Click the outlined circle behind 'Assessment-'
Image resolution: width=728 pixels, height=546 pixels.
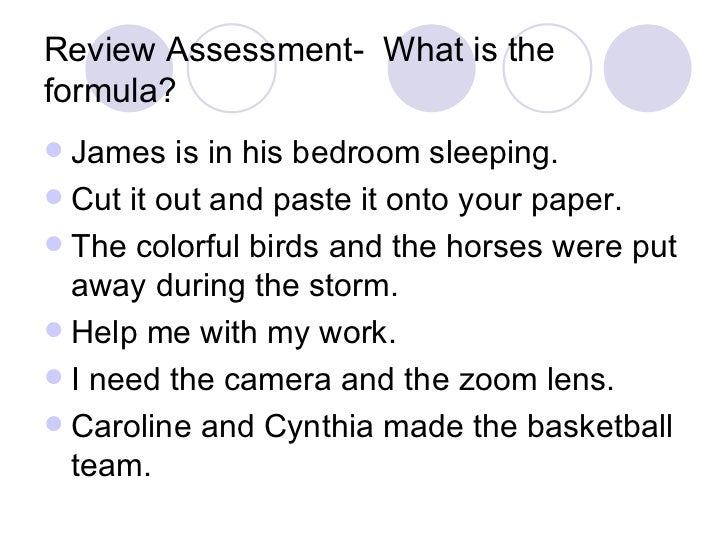pyautogui.click(x=232, y=68)
